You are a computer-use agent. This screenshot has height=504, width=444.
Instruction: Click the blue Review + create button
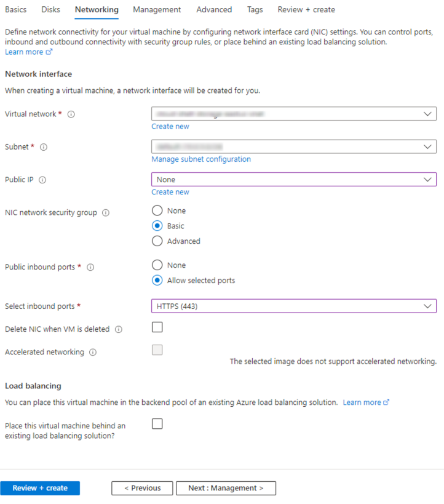point(40,488)
